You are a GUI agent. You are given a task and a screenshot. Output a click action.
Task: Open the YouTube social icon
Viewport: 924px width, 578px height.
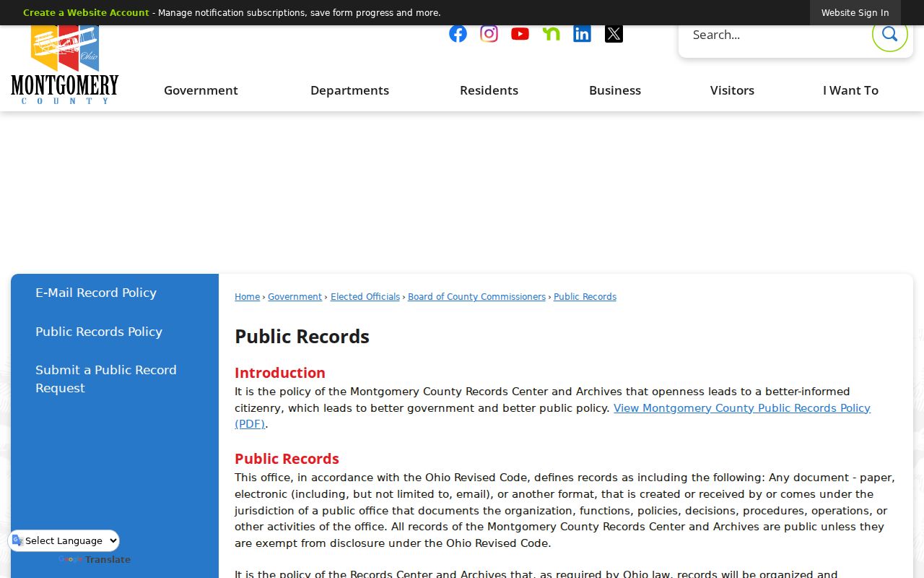(520, 34)
